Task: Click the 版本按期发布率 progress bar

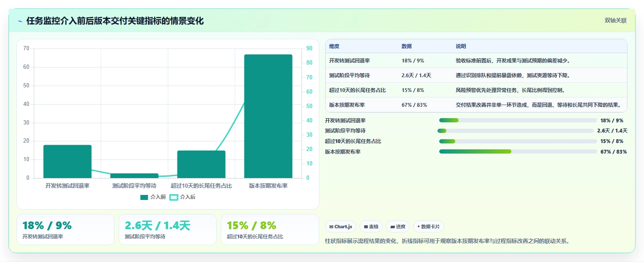Action: click(518, 151)
